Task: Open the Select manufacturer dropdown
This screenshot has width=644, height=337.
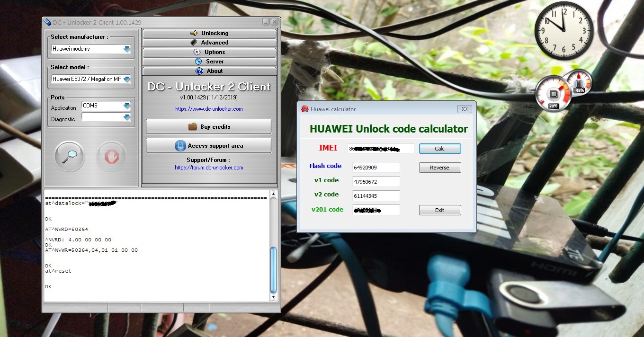Action: coord(126,49)
